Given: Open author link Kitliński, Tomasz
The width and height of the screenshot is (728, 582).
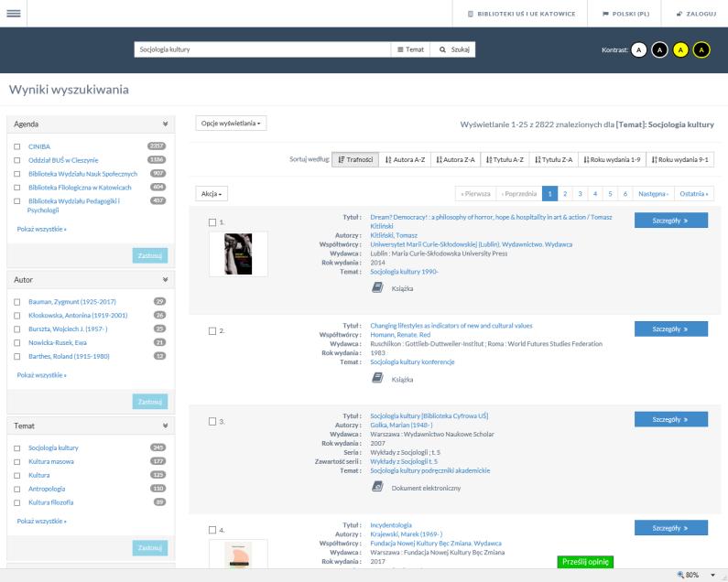Looking at the screenshot, I should 394,235.
